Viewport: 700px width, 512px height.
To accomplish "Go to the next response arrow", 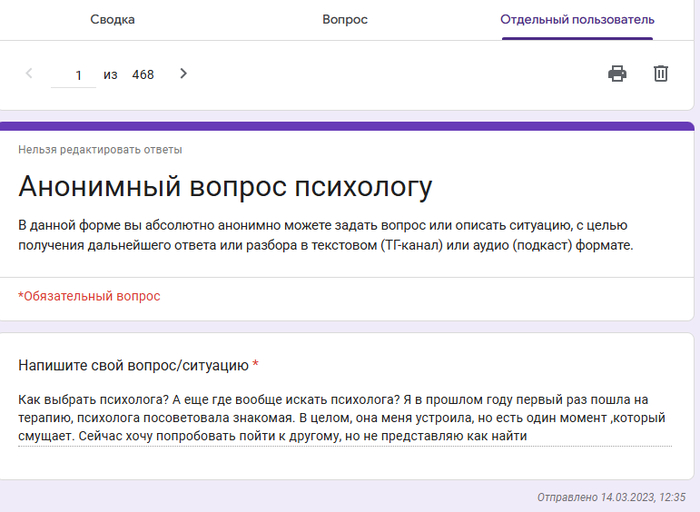I will click(x=183, y=74).
